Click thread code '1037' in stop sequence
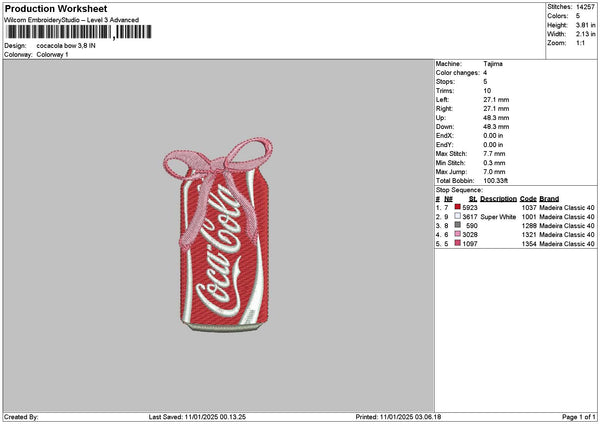The width and height of the screenshot is (600, 424). (x=529, y=207)
